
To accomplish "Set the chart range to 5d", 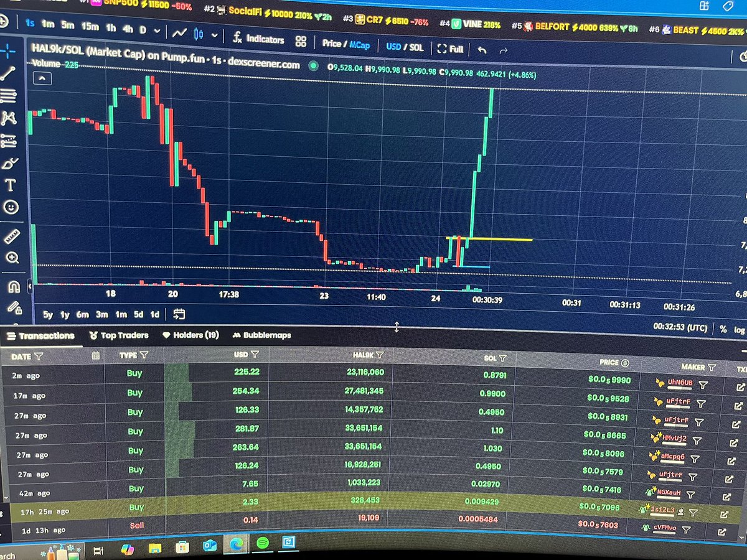I will (x=138, y=314).
